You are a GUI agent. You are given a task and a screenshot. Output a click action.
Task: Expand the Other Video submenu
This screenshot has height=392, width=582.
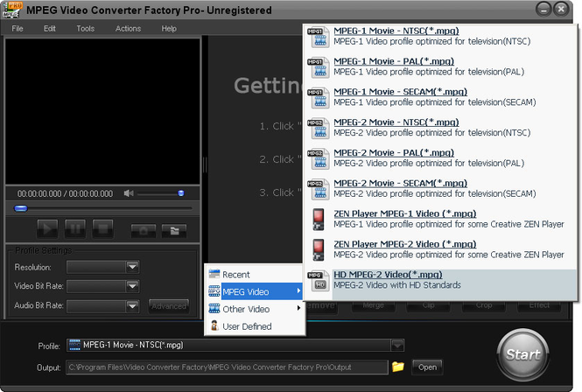point(255,309)
